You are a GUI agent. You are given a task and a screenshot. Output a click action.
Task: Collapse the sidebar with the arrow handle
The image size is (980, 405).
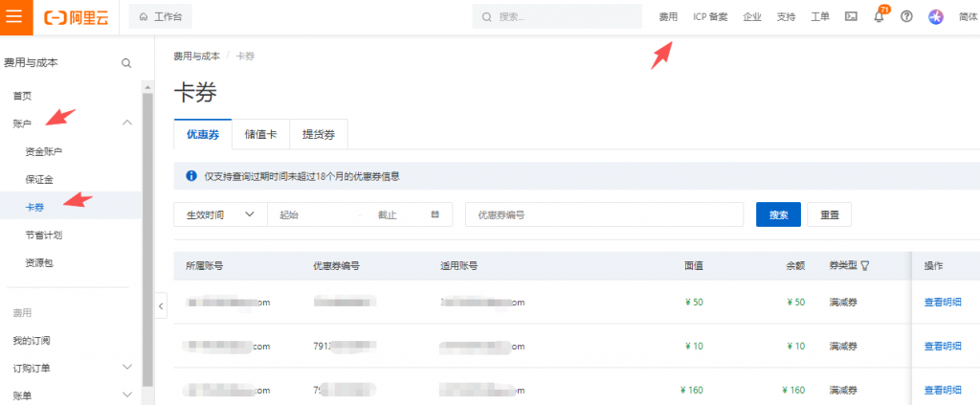pos(161,305)
